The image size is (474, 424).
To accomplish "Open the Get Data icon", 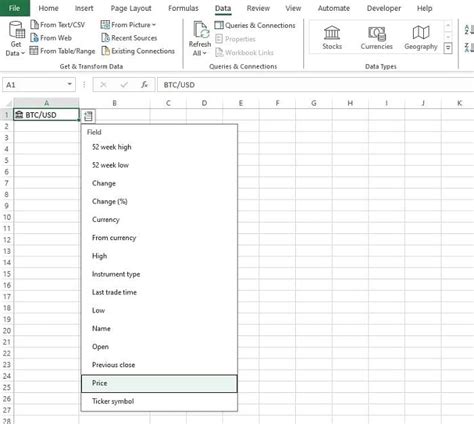I will (x=17, y=30).
